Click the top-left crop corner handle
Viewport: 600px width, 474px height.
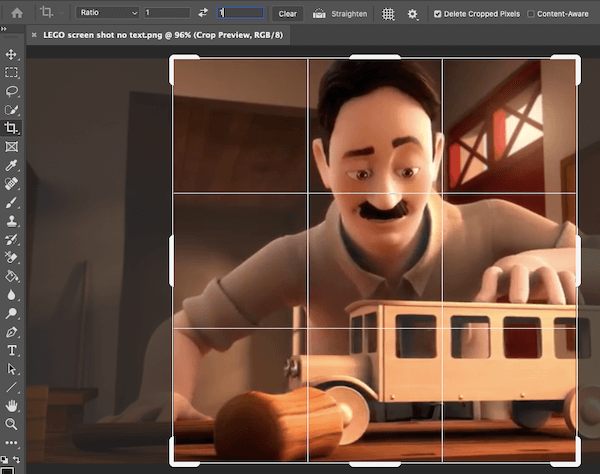[172, 58]
